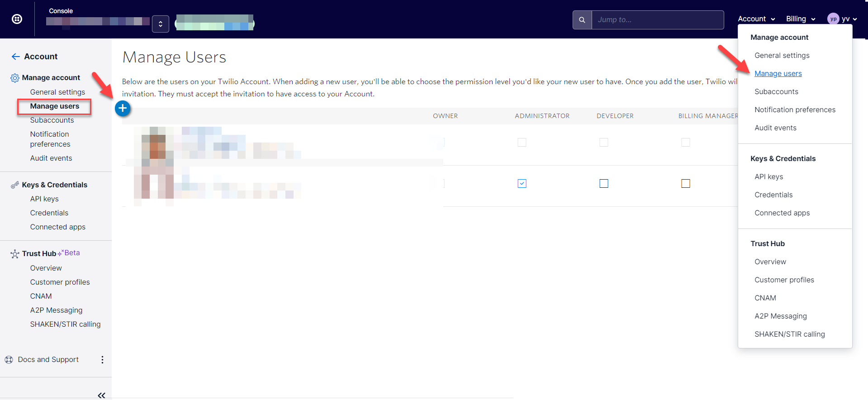Open Audit events in left sidebar
Screen dimensions: 868x400
(51, 158)
